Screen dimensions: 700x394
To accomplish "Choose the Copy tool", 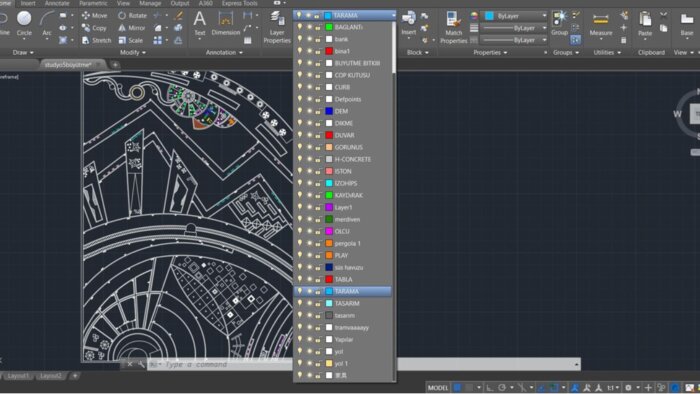I will tap(94, 28).
